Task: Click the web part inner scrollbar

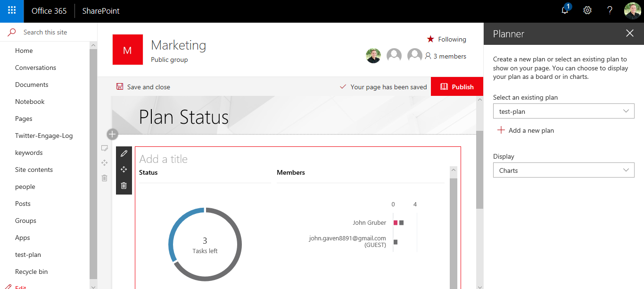Action: point(454,234)
